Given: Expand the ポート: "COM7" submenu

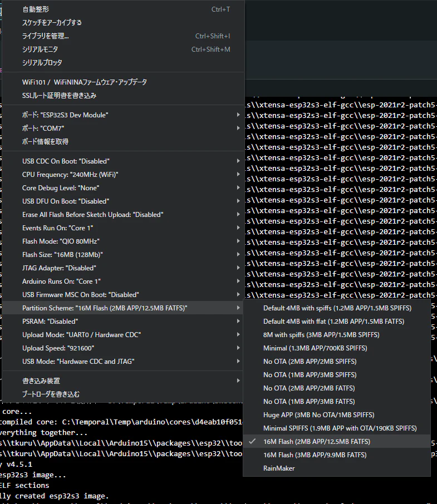Looking at the screenshot, I should pos(123,129).
